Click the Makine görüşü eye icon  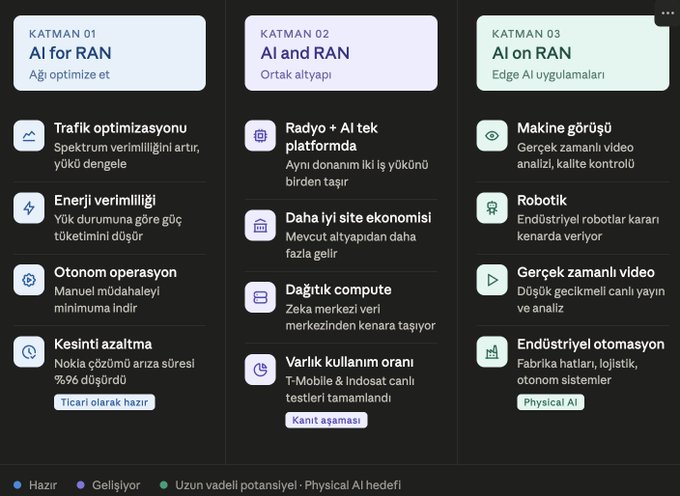492,136
